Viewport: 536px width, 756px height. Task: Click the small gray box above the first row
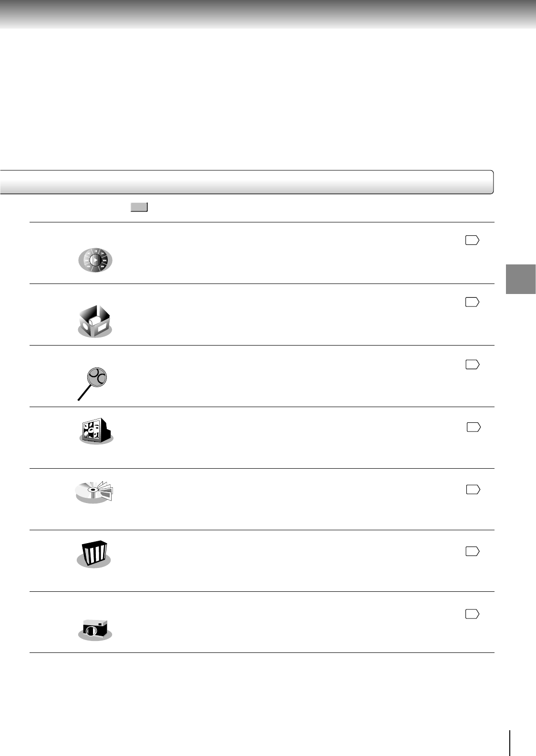pyautogui.click(x=139, y=207)
